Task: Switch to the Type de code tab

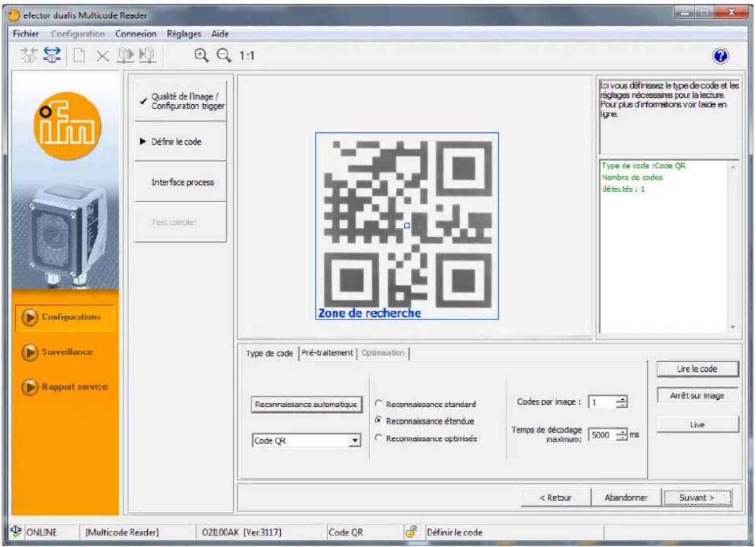Action: tap(269, 353)
